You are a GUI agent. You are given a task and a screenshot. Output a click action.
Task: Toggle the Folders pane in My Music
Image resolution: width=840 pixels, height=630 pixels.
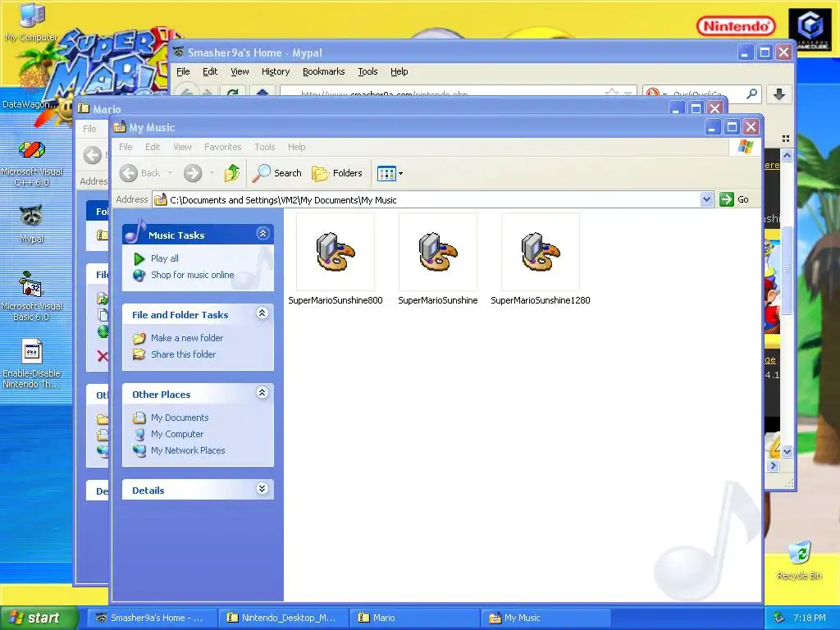point(337,173)
